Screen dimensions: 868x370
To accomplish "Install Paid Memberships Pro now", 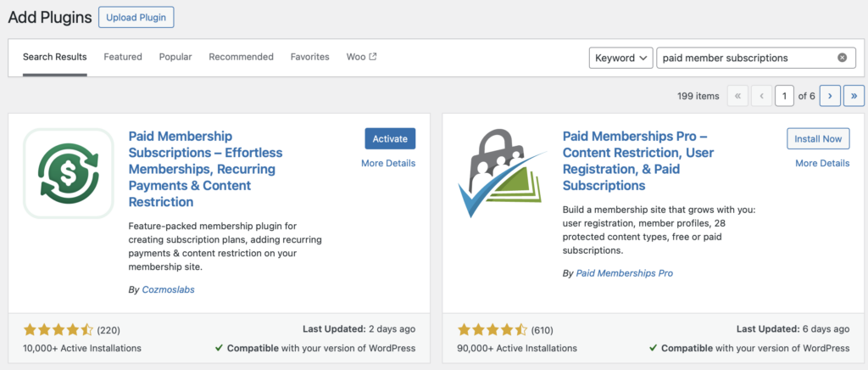I will point(818,139).
